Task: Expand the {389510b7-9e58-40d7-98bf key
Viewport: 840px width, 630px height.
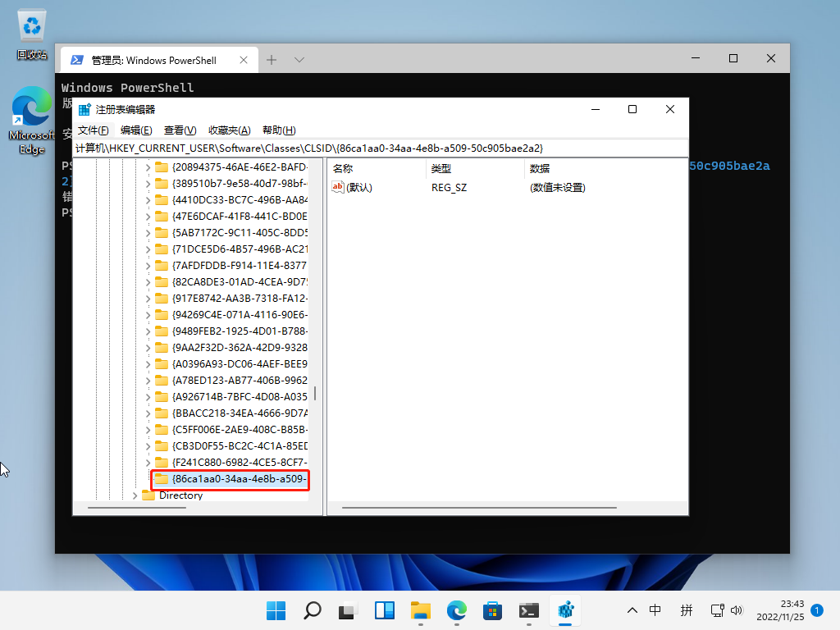Action: tap(148, 184)
